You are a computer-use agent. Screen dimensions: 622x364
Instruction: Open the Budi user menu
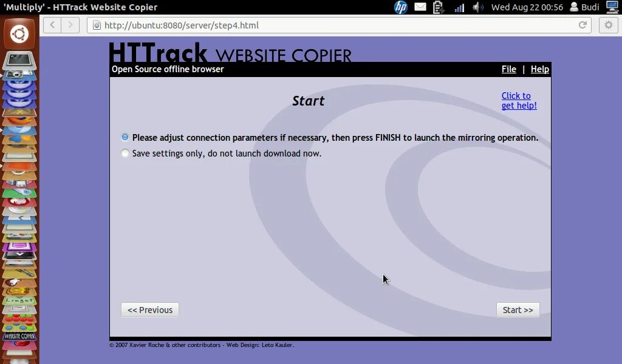pos(585,7)
